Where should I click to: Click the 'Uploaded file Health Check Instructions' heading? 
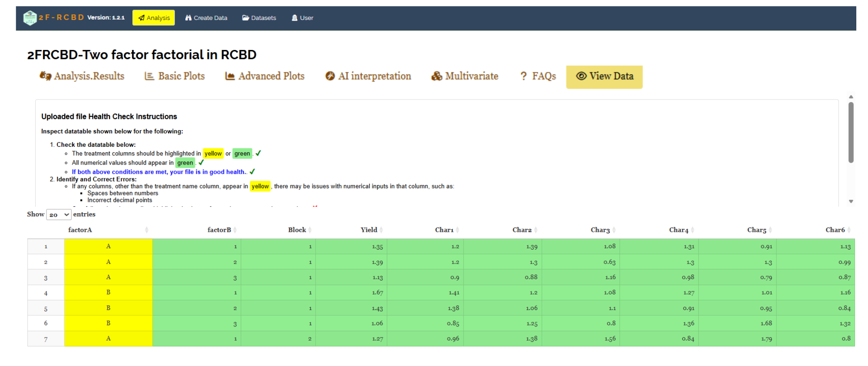[109, 116]
